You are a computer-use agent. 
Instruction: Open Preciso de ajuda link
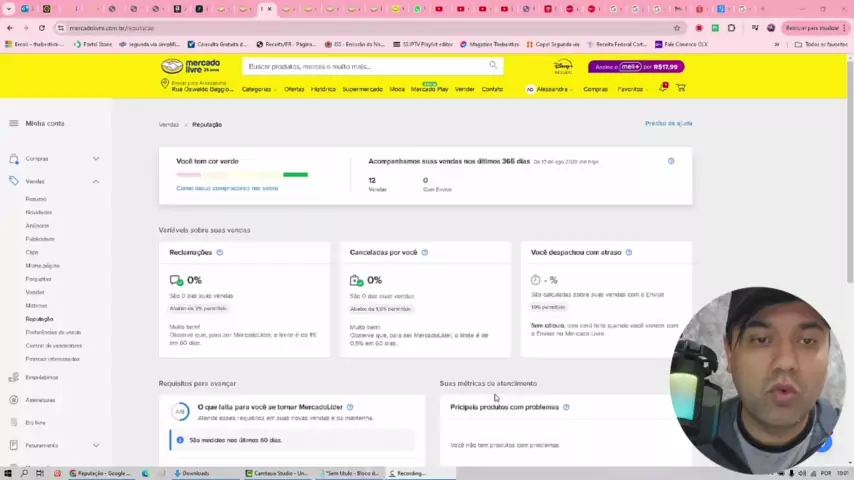tap(668, 124)
